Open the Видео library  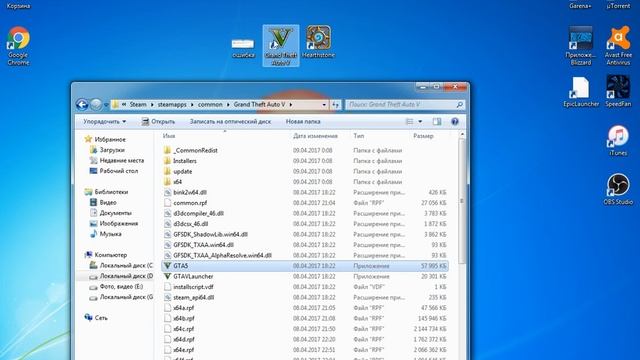point(103,202)
